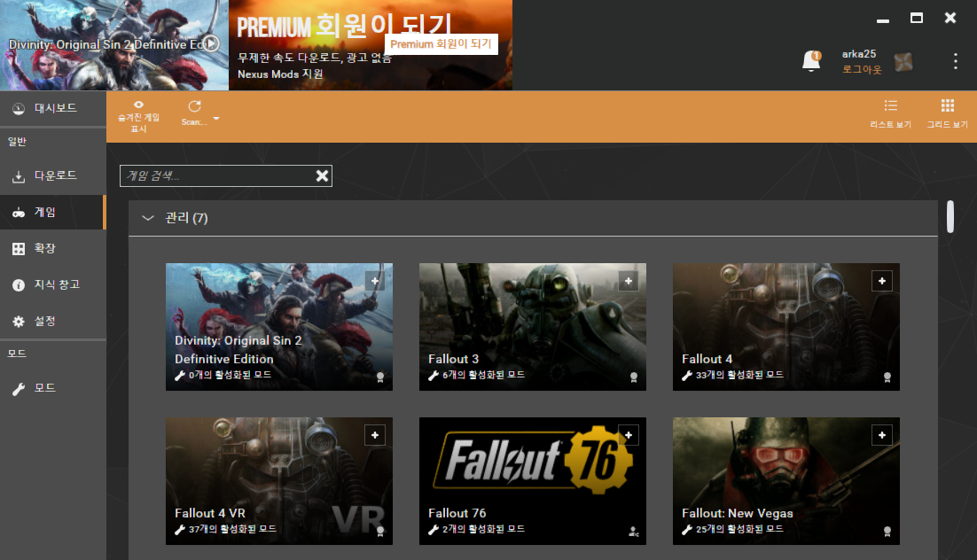Click plus button on Fallout New Vegas card

(882, 435)
